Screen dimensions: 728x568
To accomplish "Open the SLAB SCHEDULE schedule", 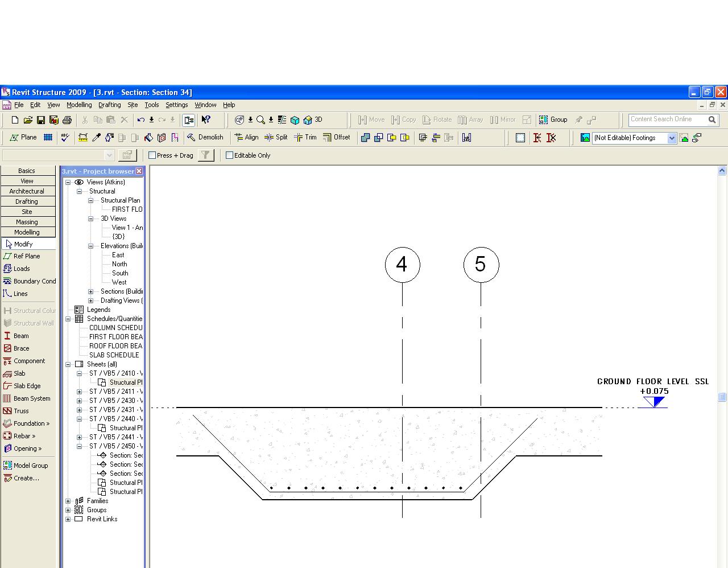I will [114, 355].
